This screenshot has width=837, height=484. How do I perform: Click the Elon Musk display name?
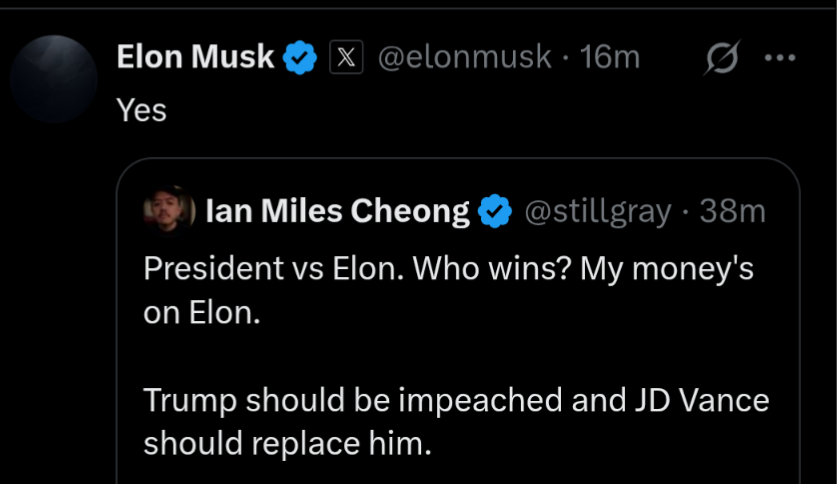coord(195,58)
